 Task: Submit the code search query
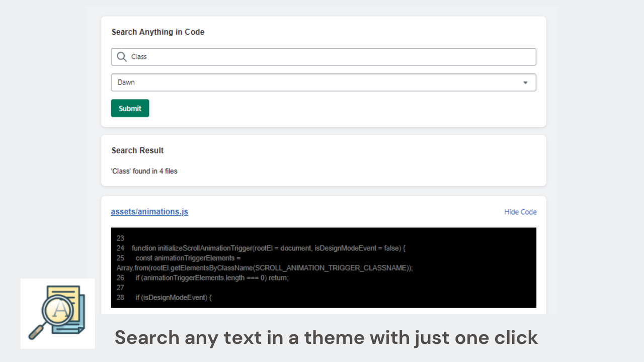pyautogui.click(x=130, y=108)
